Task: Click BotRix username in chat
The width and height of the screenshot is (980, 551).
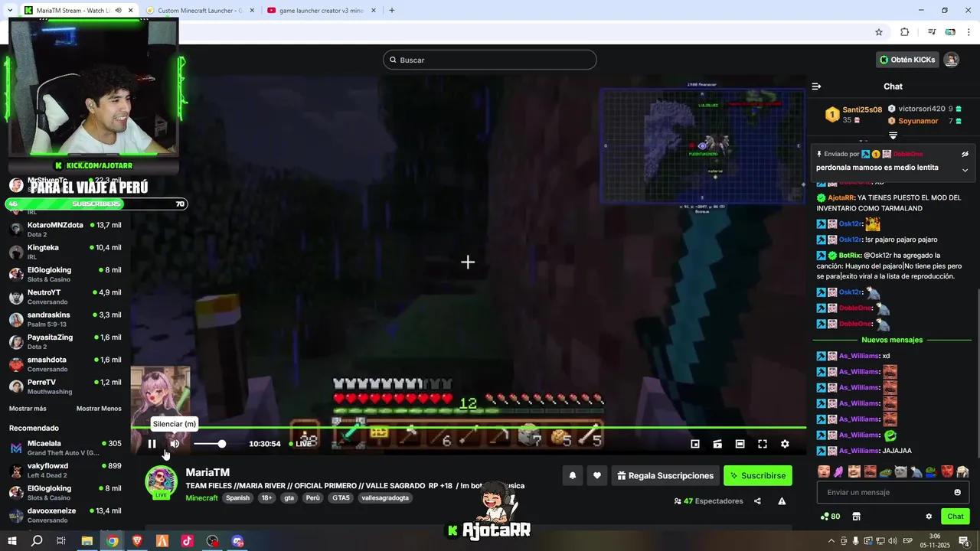Action: [x=851, y=256]
